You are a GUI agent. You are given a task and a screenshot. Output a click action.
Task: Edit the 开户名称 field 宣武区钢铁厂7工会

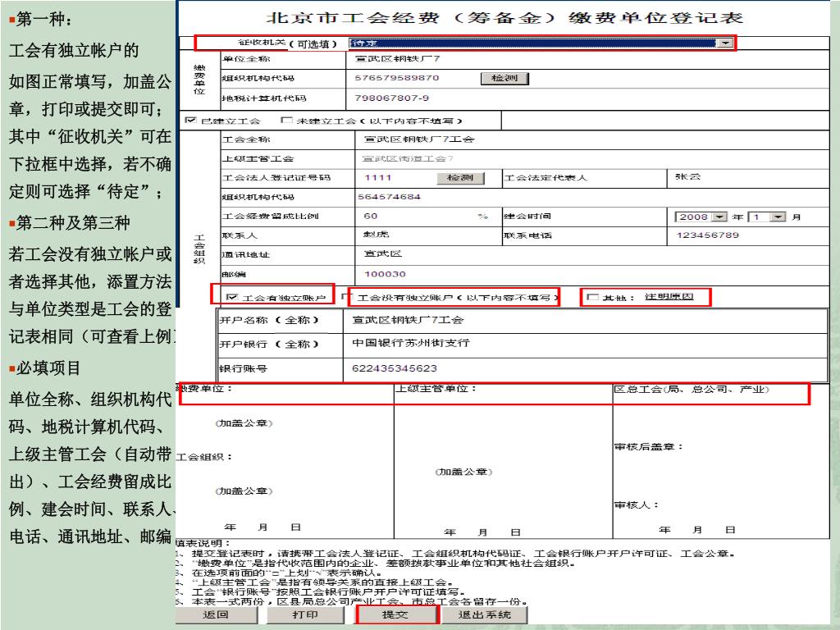click(x=586, y=321)
